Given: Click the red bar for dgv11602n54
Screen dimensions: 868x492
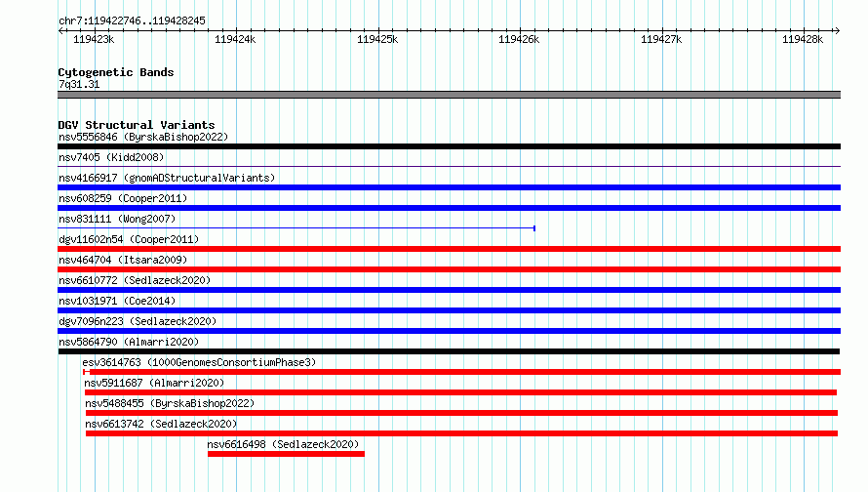Looking at the screenshot, I should pos(449,249).
